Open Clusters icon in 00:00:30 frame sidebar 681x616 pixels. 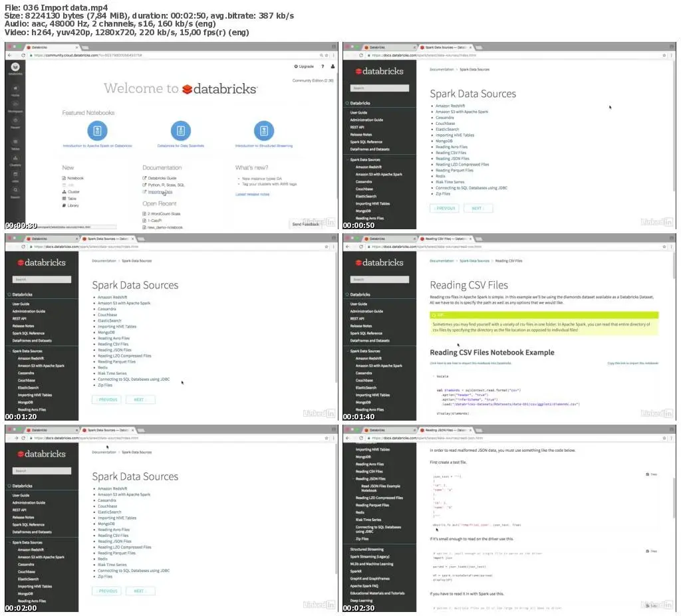point(15,158)
